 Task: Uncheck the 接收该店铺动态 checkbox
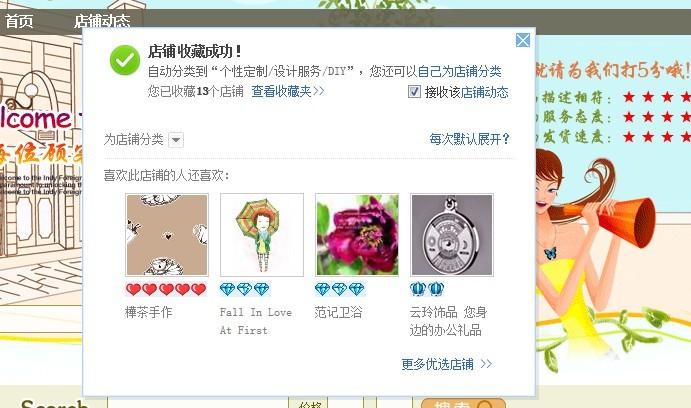click(414, 92)
